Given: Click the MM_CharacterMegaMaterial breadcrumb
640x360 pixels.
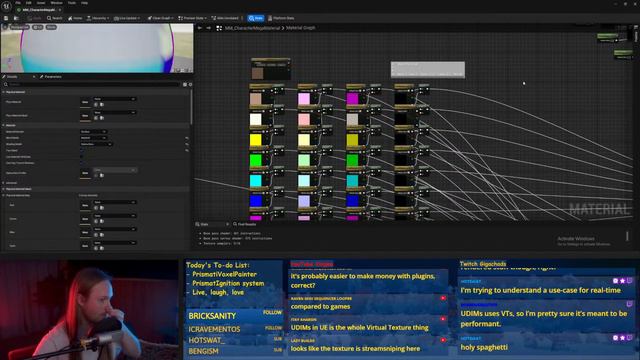Looking at the screenshot, I should 253,28.
